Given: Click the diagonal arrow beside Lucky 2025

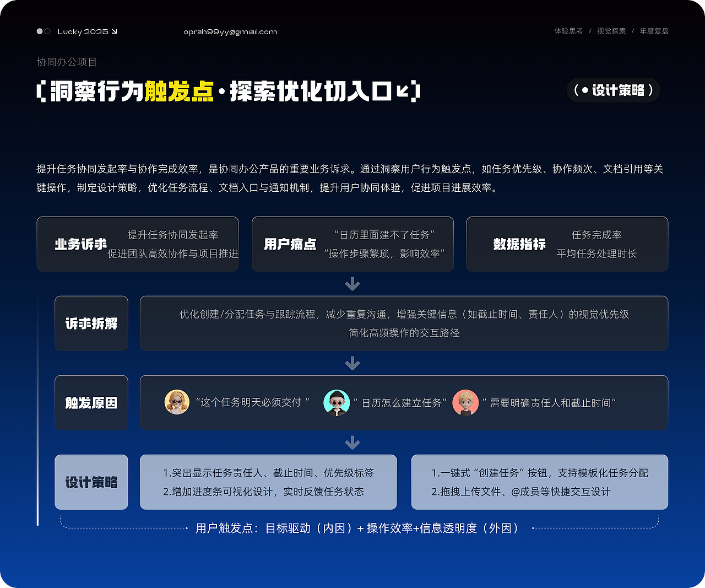Looking at the screenshot, I should [113, 31].
